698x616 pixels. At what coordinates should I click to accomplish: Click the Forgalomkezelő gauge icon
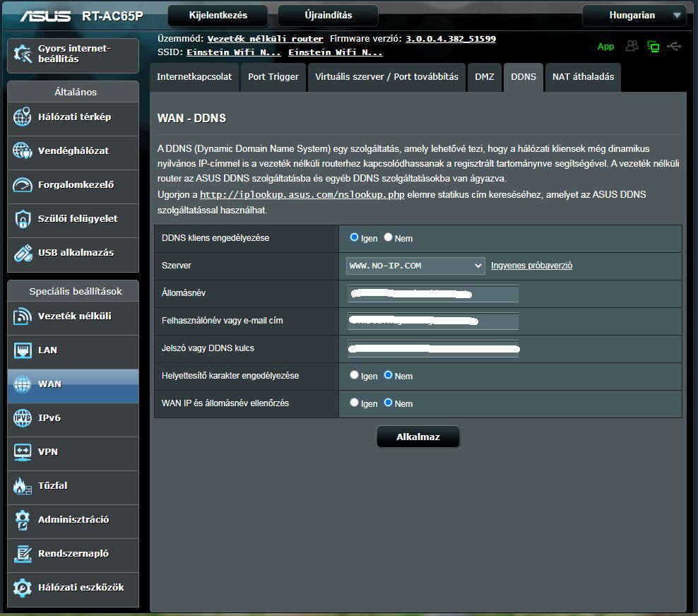pos(23,184)
